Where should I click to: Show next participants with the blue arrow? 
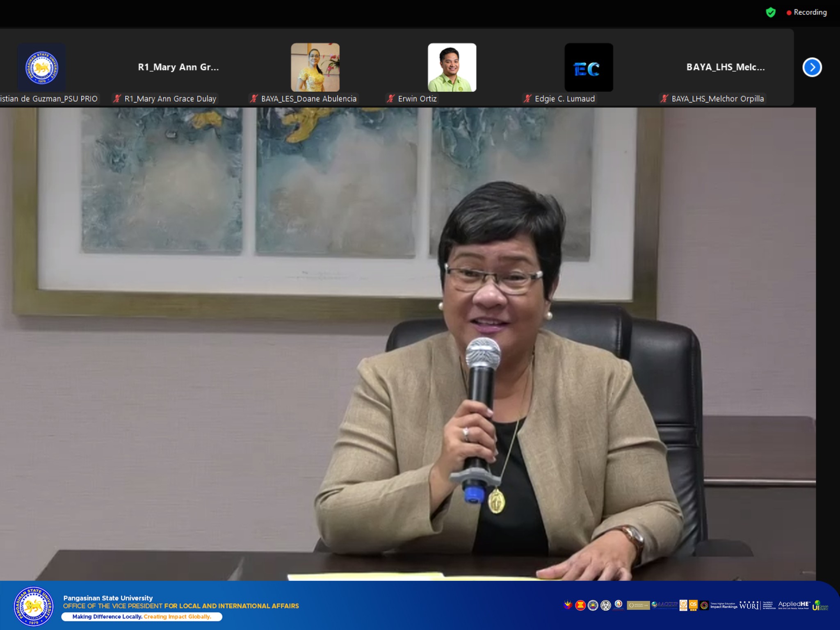coord(812,67)
